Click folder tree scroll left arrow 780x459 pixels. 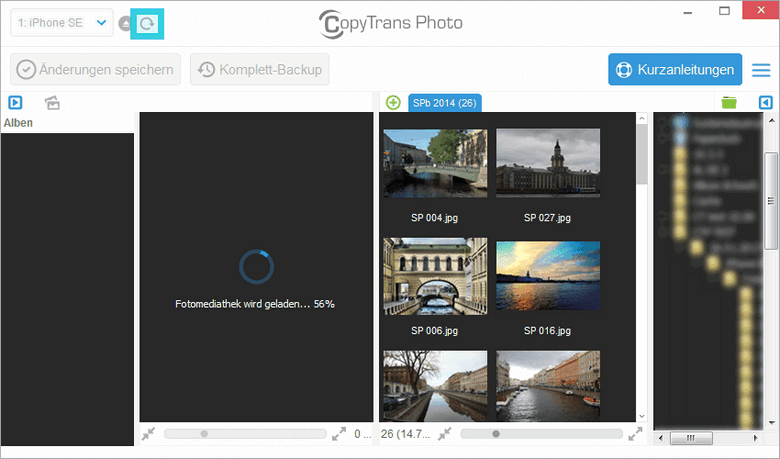[660, 438]
